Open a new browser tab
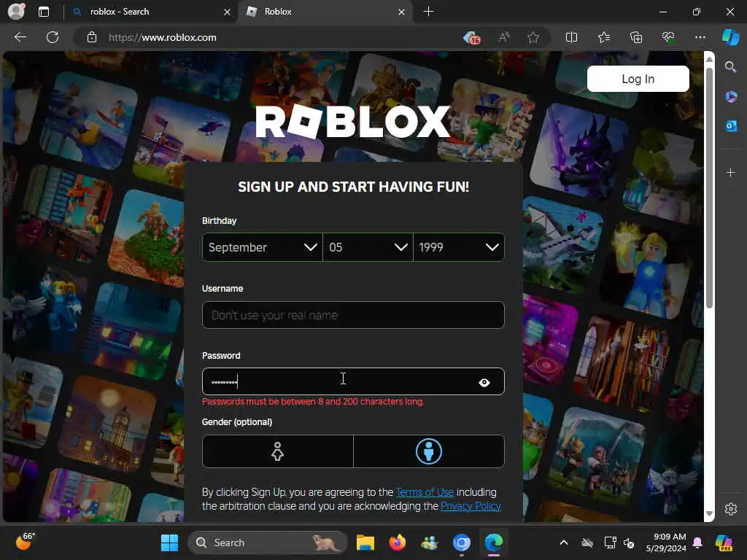This screenshot has height=560, width=747. point(428,12)
